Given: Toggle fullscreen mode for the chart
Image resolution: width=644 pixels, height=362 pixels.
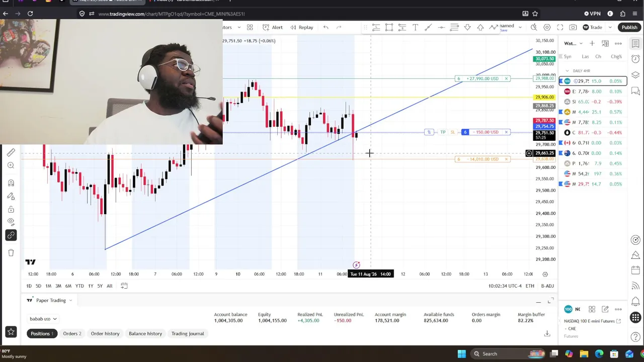Looking at the screenshot, I should point(560,27).
